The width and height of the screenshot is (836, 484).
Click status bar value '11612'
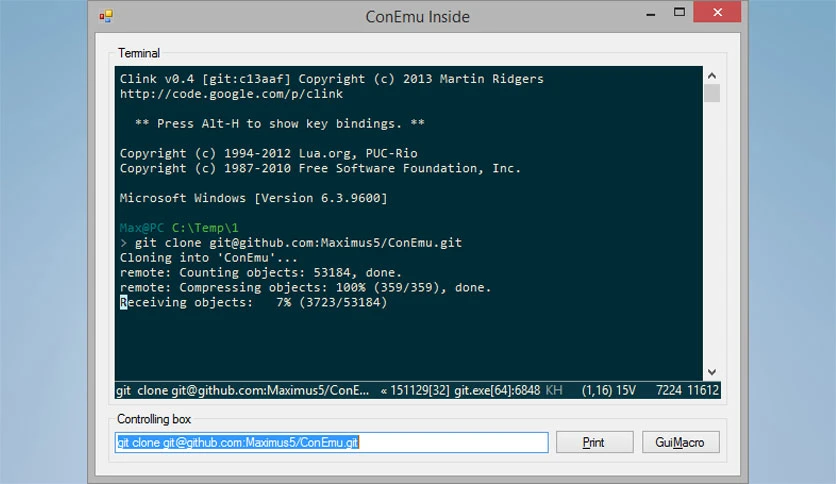tap(703, 390)
